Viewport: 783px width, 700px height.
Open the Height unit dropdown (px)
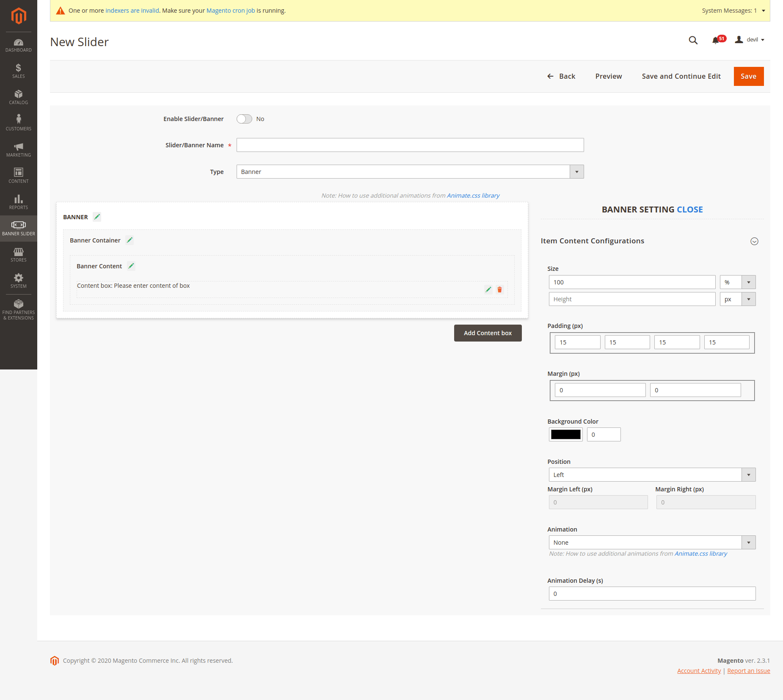[x=738, y=299]
